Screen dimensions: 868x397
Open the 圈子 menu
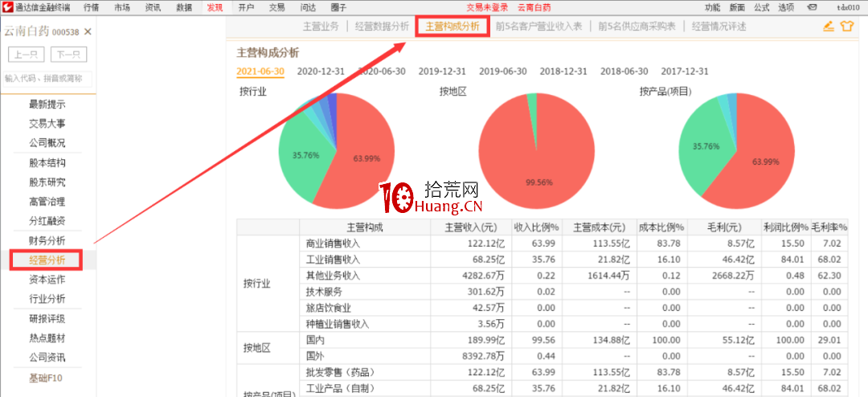pyautogui.click(x=338, y=7)
